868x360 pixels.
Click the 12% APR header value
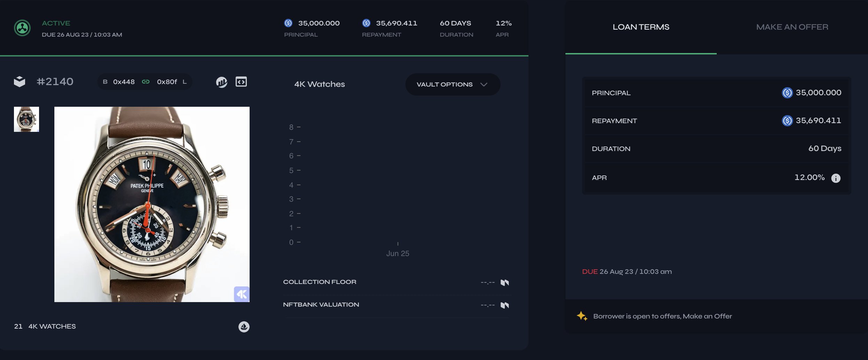tap(504, 23)
